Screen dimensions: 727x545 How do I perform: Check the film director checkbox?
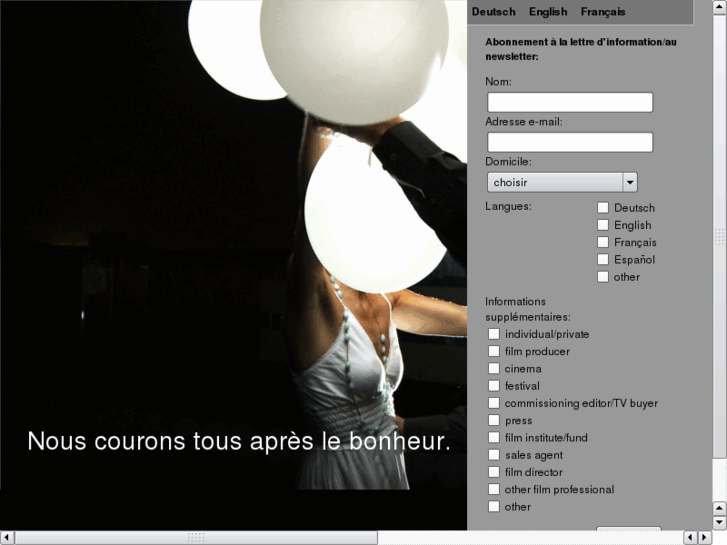494,472
